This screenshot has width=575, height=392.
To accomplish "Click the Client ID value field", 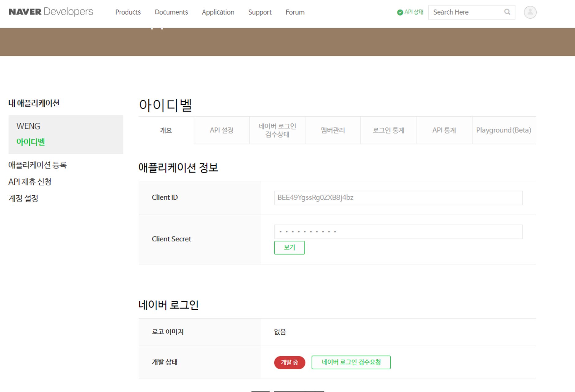I will pyautogui.click(x=398, y=198).
